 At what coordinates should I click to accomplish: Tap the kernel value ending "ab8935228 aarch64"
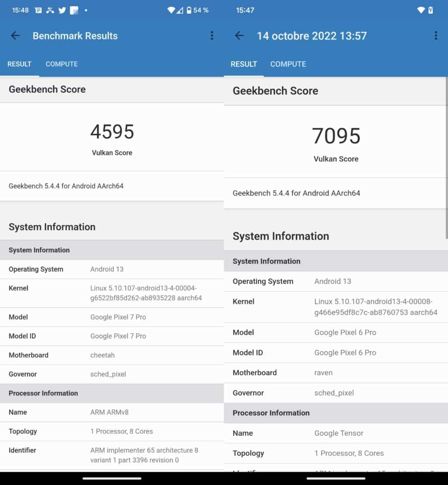(x=146, y=293)
